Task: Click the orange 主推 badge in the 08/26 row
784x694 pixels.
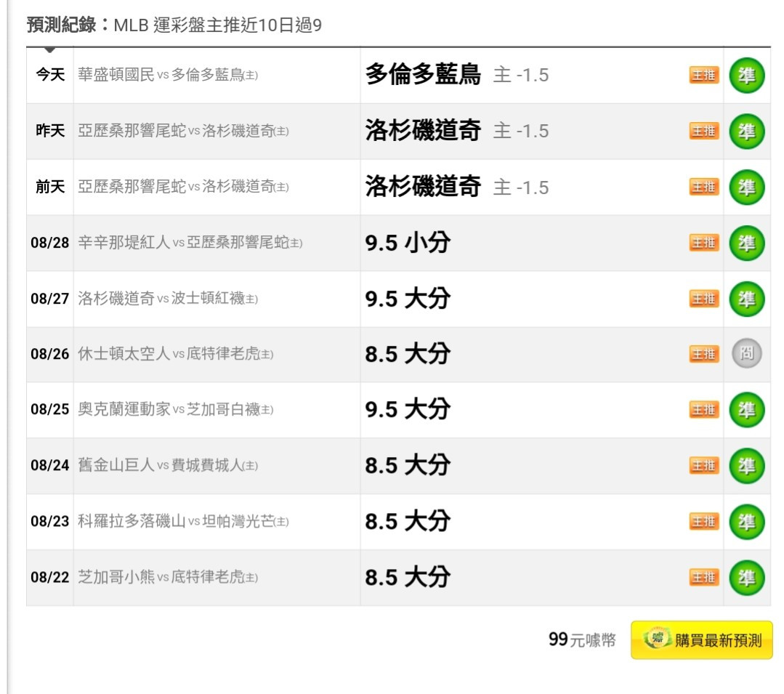Action: [704, 354]
